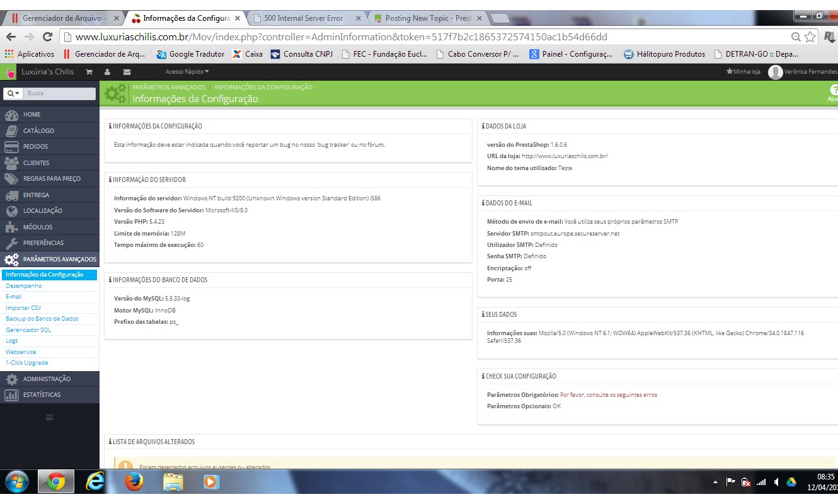Image resolution: width=838 pixels, height=504 pixels.
Task: Select 1-Click Upgrade submenu item
Action: tap(27, 363)
